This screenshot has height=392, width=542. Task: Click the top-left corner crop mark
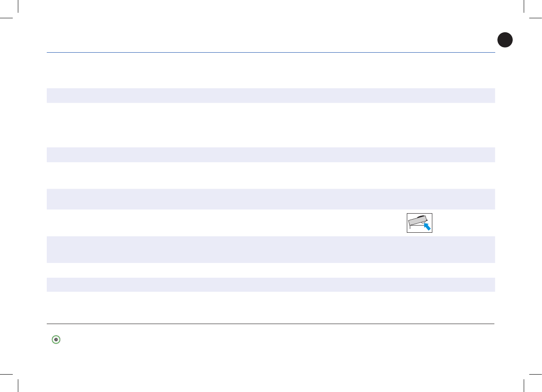pos(10,10)
